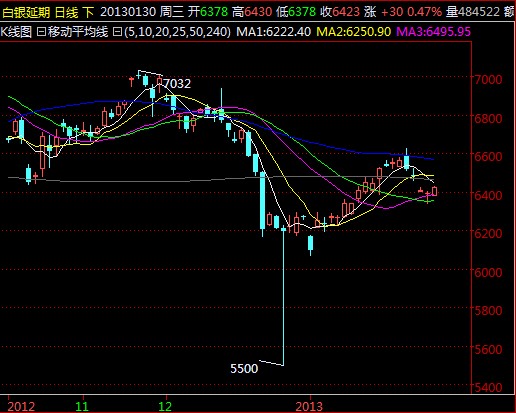Click the volume value 484522

(x=479, y=12)
